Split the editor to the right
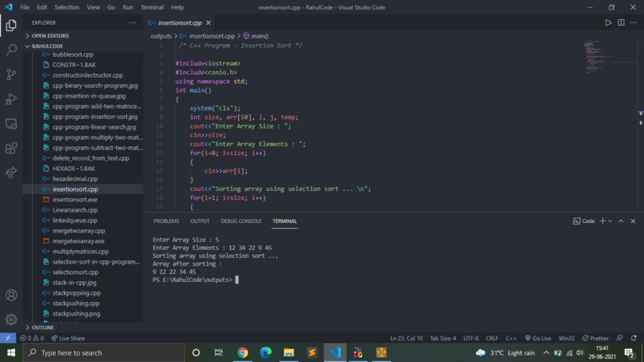The image size is (644, 362). pos(621,22)
